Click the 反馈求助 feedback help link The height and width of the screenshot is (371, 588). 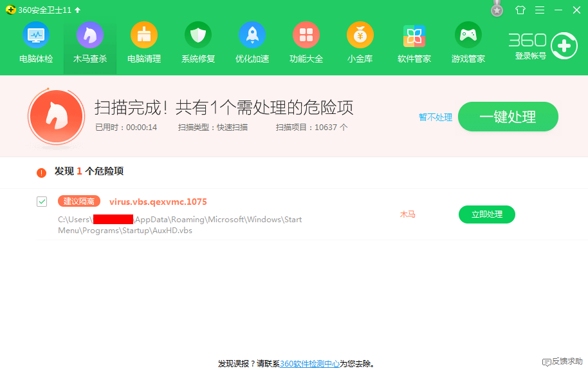[562, 362]
